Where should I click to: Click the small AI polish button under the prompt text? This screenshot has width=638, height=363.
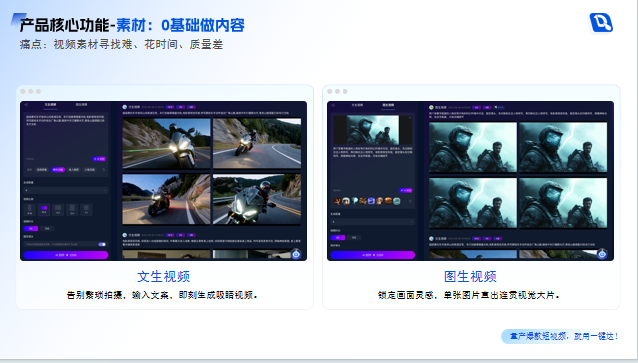[99, 159]
